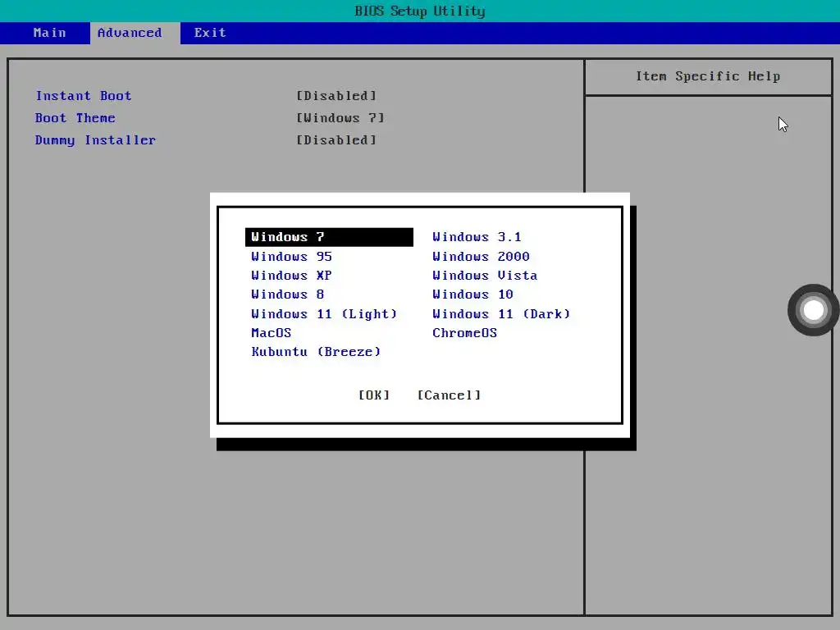Select the Dummy Installer setting
Screen dimensions: 840x630
click(95, 140)
